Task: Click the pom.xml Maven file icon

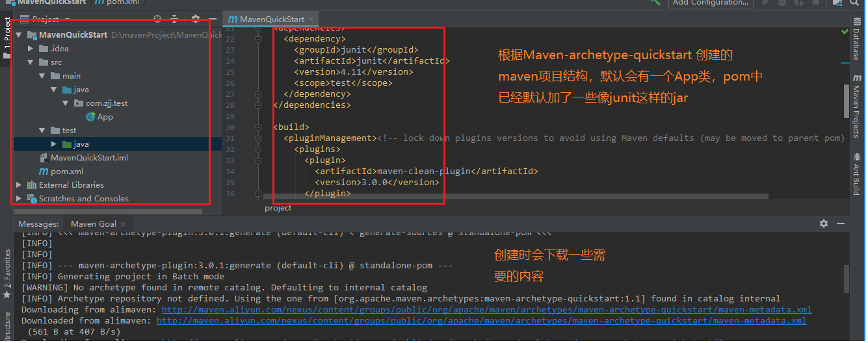Action: point(44,171)
